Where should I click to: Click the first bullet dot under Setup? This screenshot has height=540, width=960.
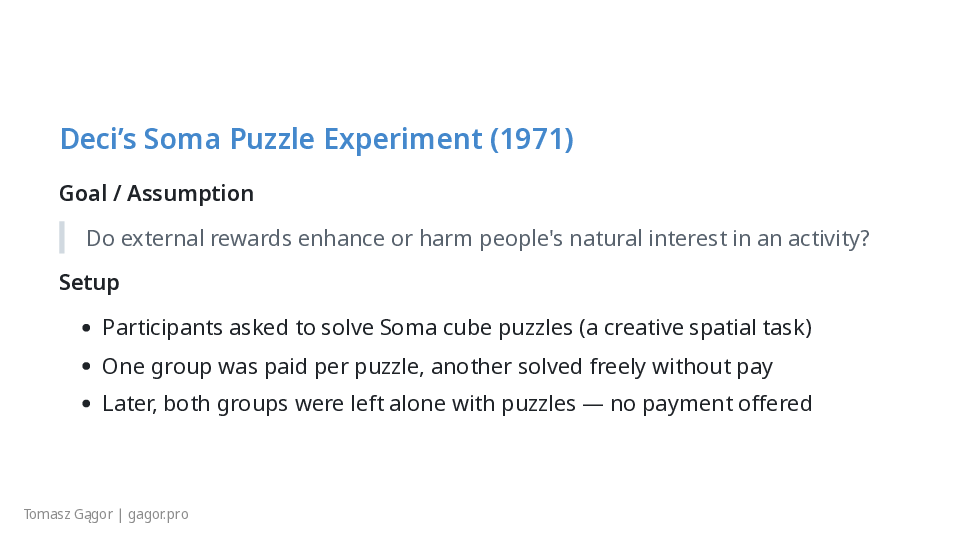tap(86, 328)
